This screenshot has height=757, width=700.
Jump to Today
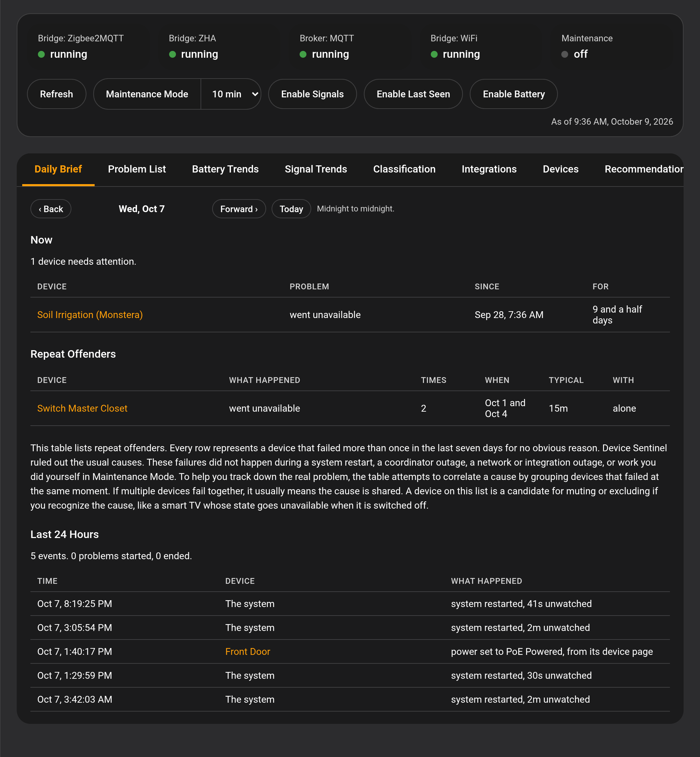(x=291, y=209)
